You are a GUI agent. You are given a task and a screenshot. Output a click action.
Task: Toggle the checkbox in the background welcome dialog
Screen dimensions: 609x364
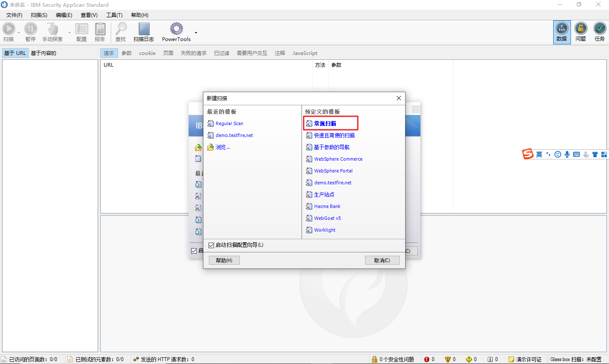coord(194,251)
